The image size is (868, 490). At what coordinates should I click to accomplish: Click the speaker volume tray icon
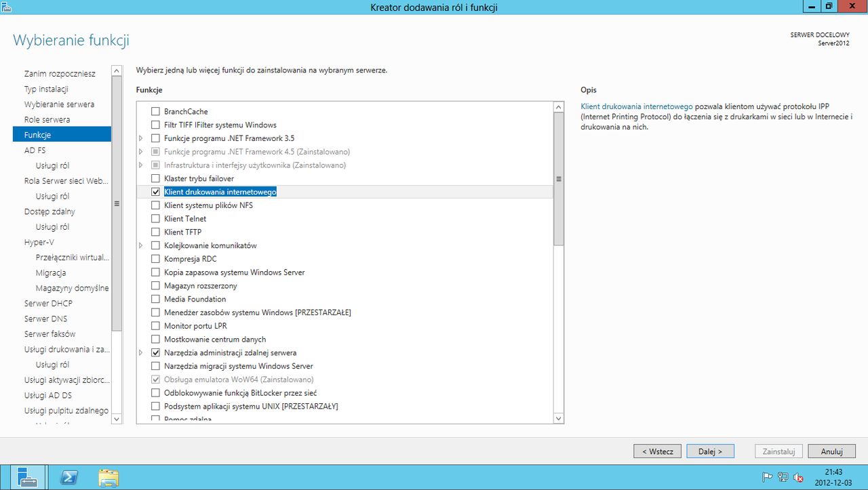click(798, 478)
